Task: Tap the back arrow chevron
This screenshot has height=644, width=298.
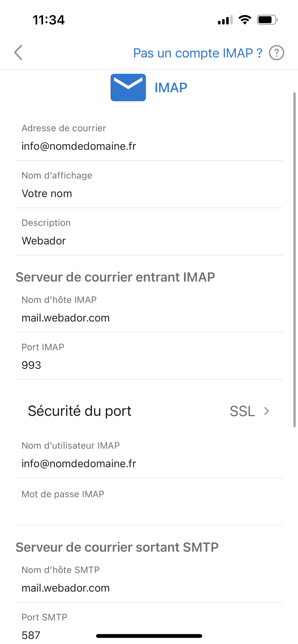Action: click(18, 53)
